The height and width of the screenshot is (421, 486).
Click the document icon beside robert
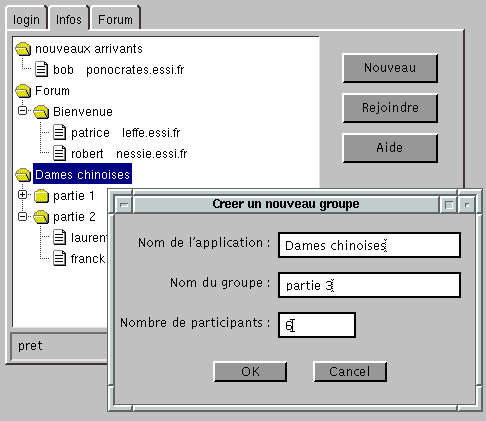[x=60, y=154]
